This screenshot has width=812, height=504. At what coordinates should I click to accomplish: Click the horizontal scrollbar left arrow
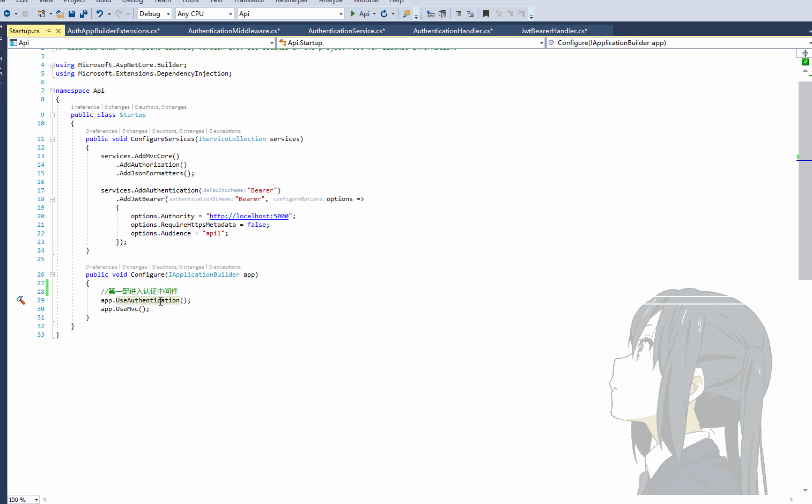[45, 500]
